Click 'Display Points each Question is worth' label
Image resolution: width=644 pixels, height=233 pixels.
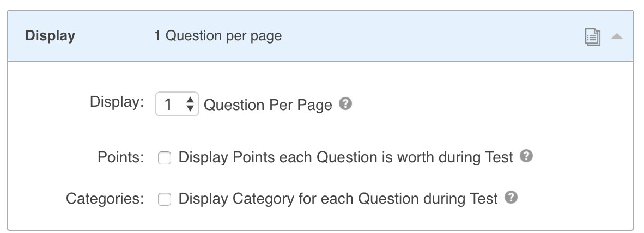coord(345,158)
